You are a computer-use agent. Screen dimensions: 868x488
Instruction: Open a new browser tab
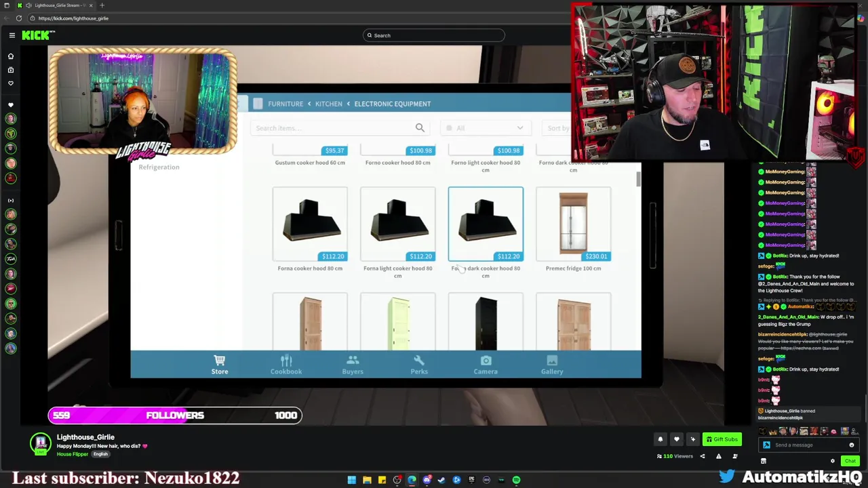click(102, 5)
